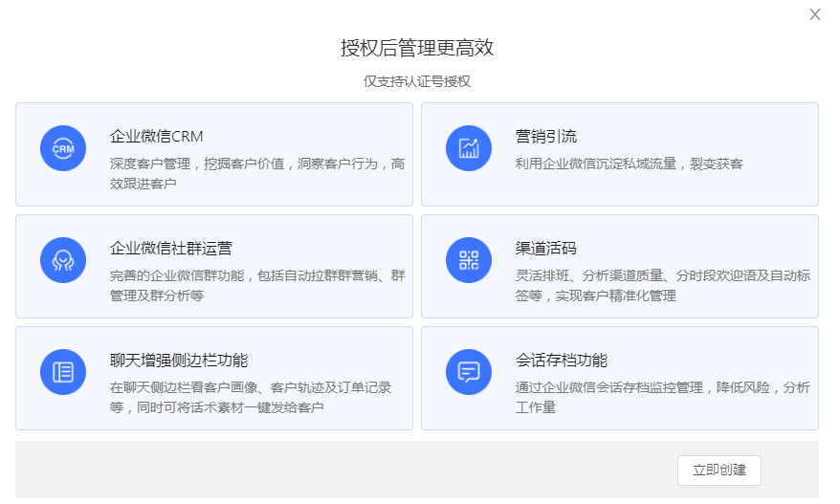840x504 pixels.
Task: Click the description starting 在聊天侧边栏看客户画像
Action: click(251, 398)
